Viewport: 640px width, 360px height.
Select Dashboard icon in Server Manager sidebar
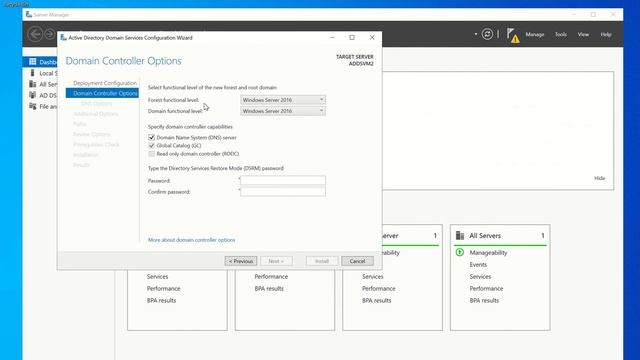tap(33, 62)
